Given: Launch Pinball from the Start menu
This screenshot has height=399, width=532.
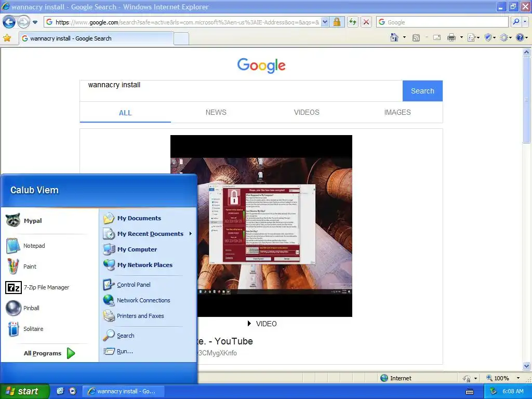Looking at the screenshot, I should 49,308.
